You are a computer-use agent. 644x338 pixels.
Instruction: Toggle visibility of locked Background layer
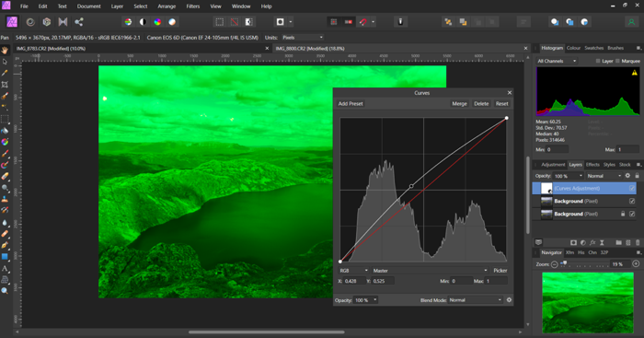[632, 214]
